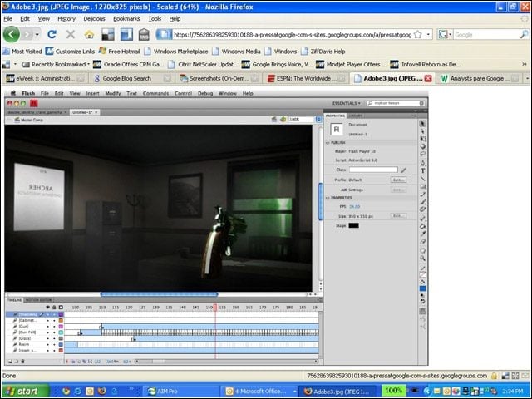Select the Lasso tool

click(423, 154)
